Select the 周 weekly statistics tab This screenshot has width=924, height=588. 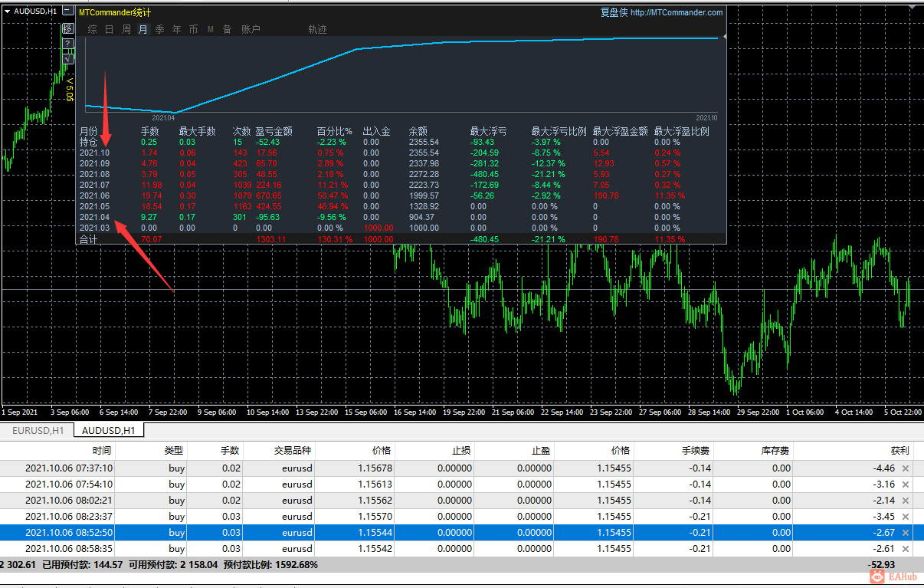[126, 30]
